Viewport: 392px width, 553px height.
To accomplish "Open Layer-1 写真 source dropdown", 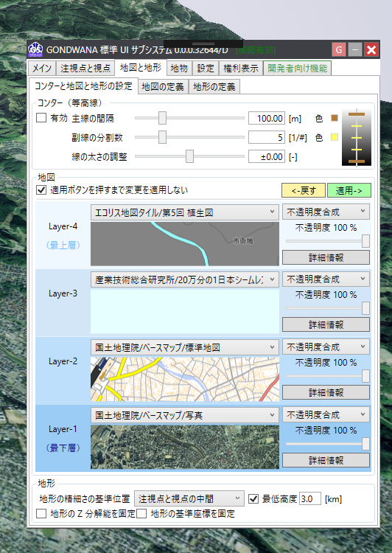I will (x=185, y=415).
